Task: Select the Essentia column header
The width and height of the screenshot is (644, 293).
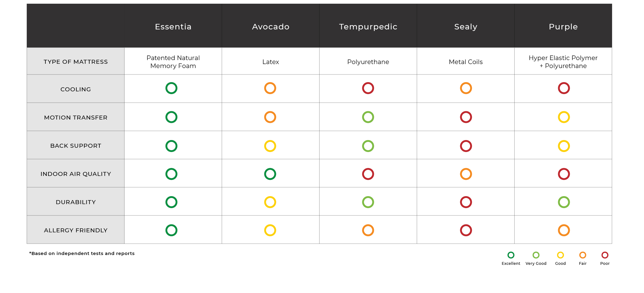Action: click(x=173, y=27)
